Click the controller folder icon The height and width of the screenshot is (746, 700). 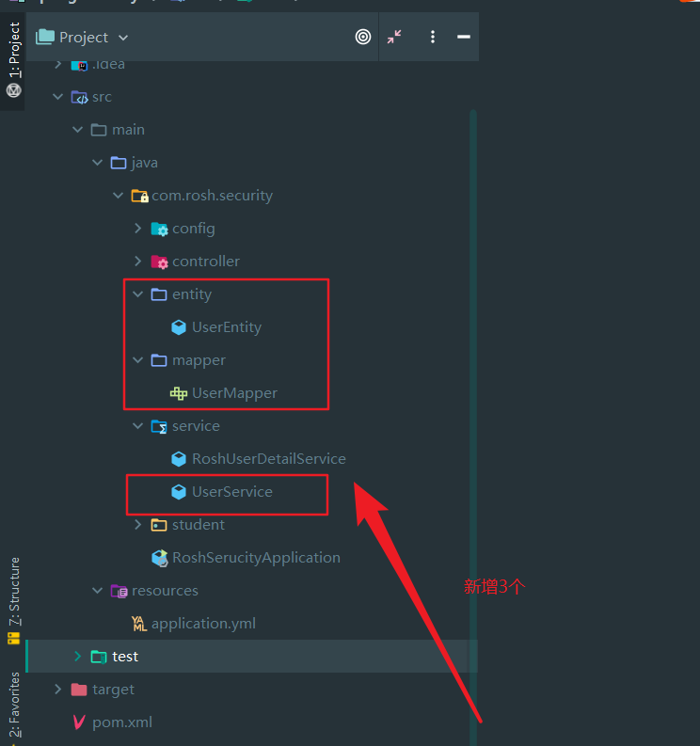click(159, 262)
